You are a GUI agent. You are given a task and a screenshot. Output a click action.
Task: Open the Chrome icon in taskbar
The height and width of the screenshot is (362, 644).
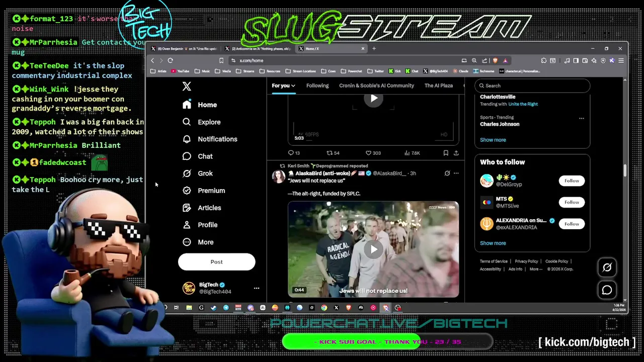pos(324,308)
